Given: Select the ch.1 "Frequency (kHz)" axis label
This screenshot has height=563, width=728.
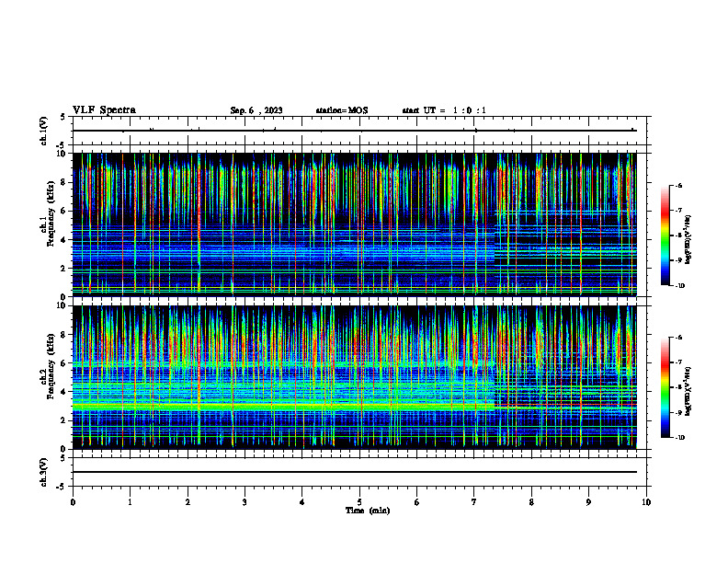Looking at the screenshot, I should click(51, 213).
